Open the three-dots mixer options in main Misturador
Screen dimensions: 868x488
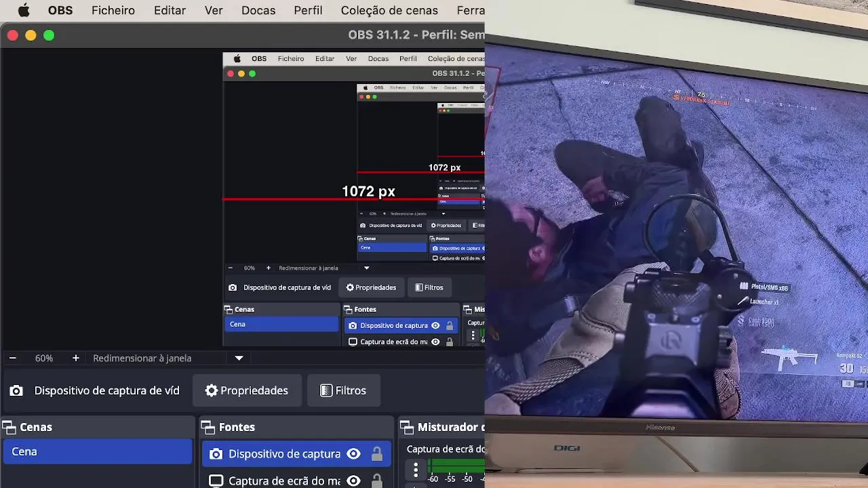pos(416,469)
